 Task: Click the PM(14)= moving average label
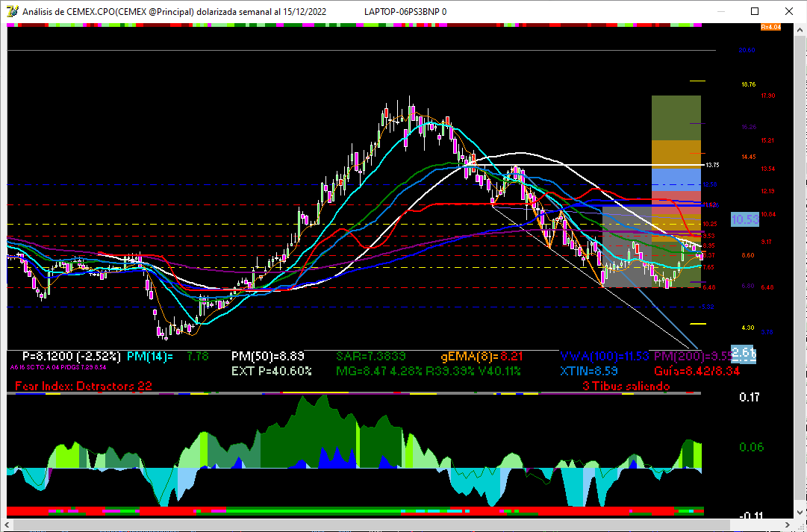pyautogui.click(x=150, y=356)
